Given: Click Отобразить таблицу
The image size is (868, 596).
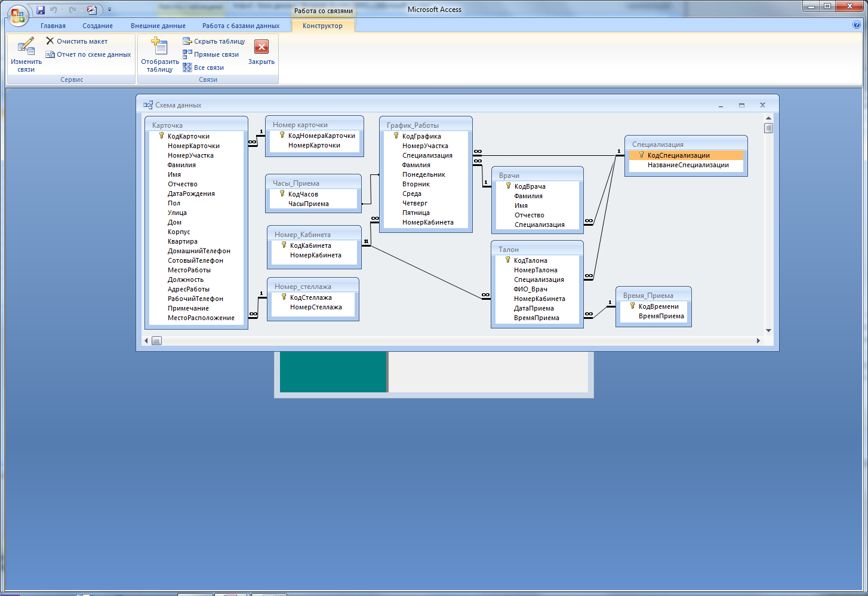Looking at the screenshot, I should 160,55.
